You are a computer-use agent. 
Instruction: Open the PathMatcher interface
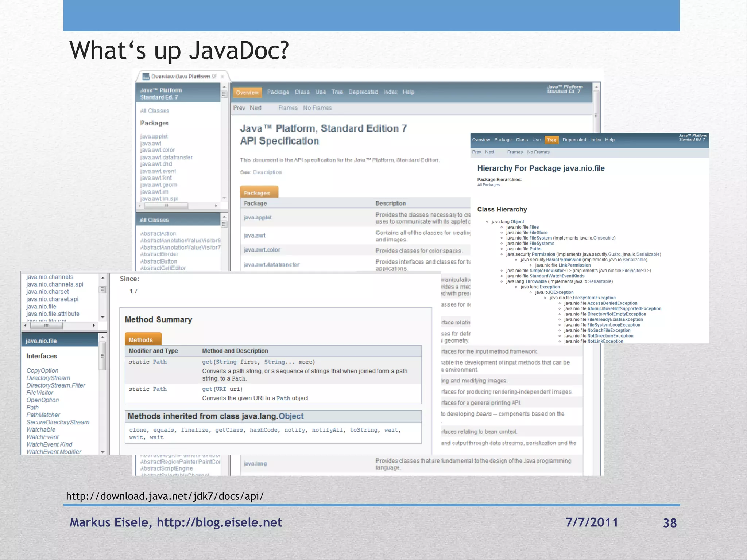click(43, 415)
